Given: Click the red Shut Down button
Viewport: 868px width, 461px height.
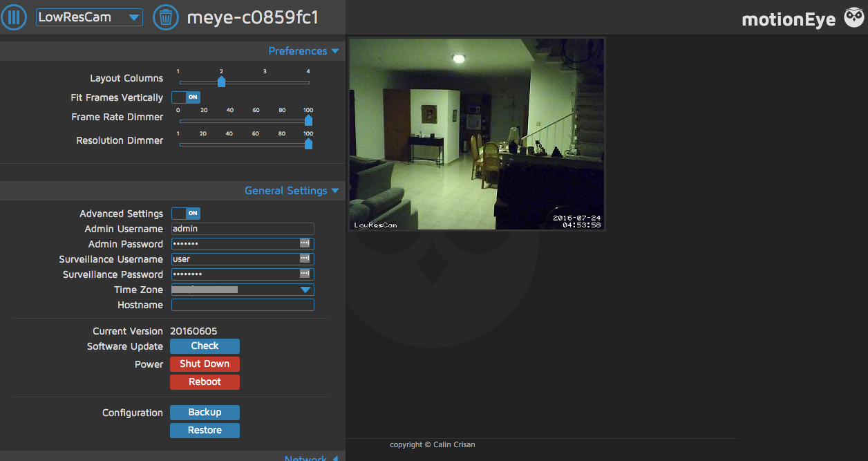Looking at the screenshot, I should [x=205, y=364].
